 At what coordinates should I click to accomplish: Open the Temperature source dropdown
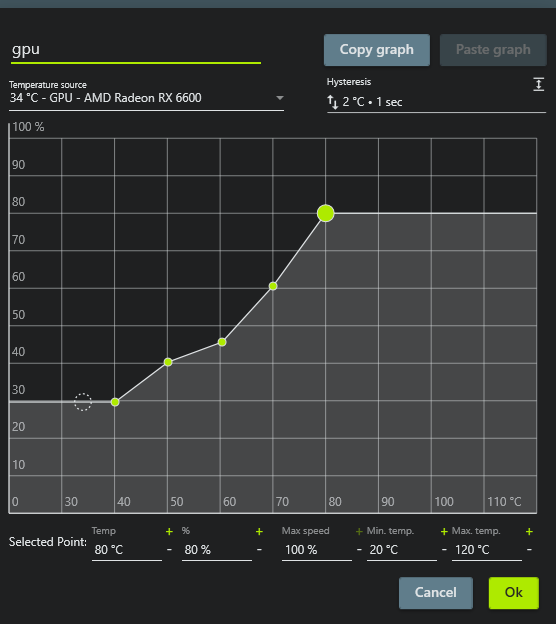click(x=146, y=98)
